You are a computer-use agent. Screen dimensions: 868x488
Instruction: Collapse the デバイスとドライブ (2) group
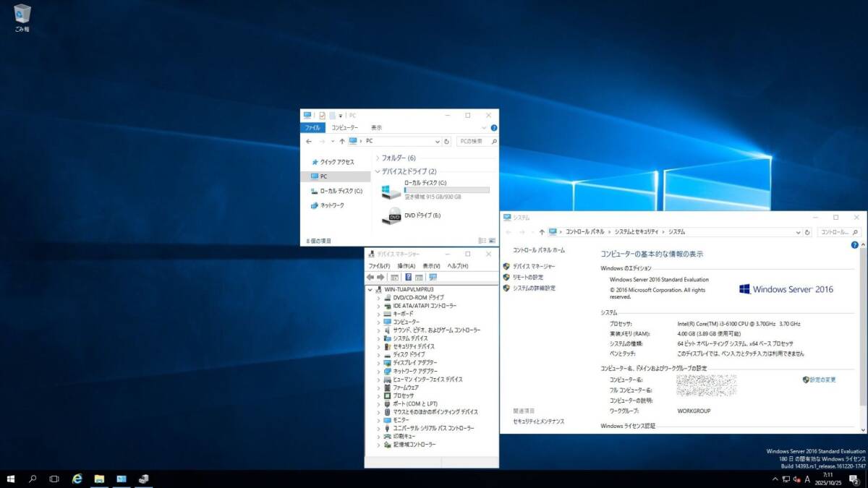click(x=377, y=171)
